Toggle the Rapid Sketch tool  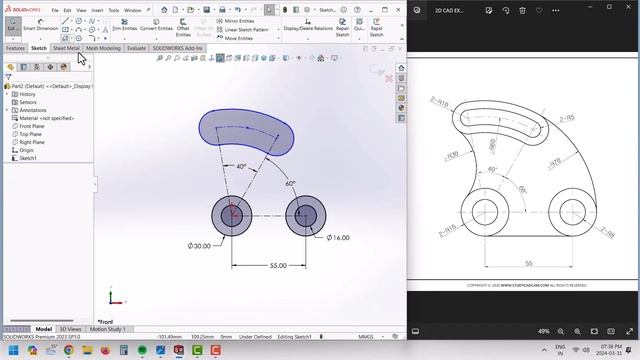pos(376,28)
